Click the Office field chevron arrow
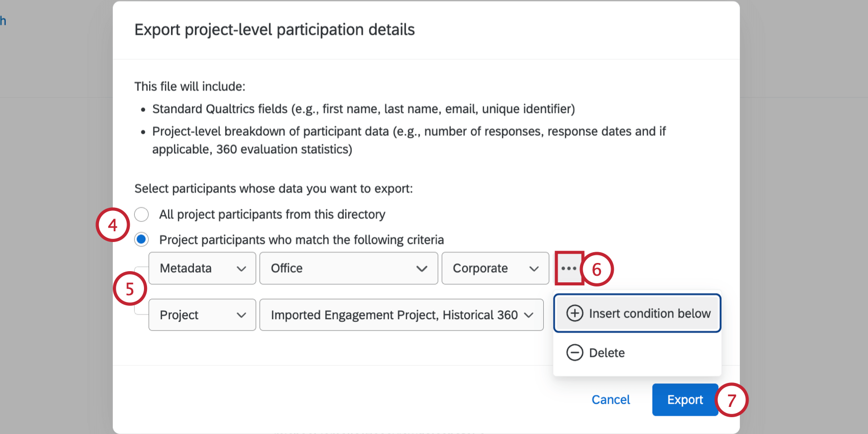 coord(422,269)
